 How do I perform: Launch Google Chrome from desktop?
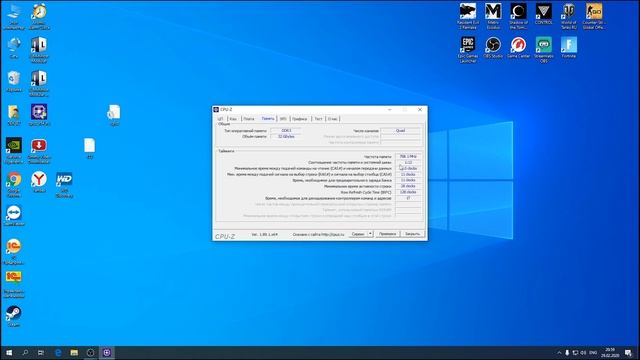pos(14,184)
